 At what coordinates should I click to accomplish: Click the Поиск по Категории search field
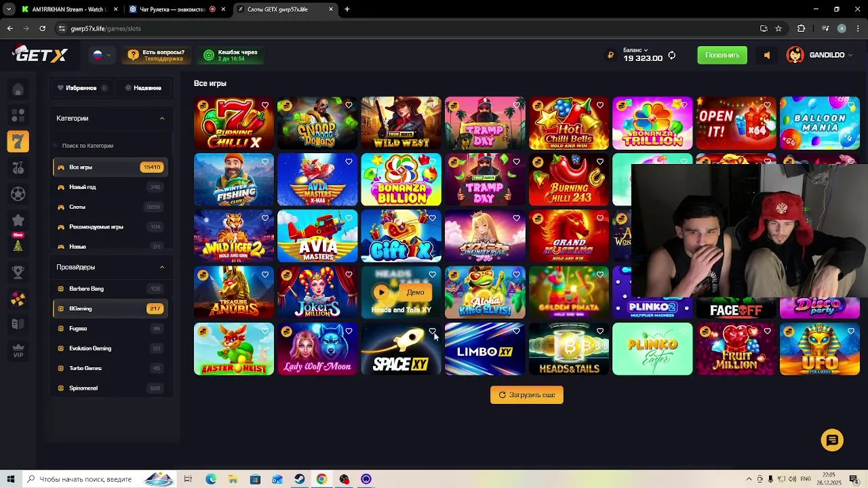pyautogui.click(x=110, y=146)
